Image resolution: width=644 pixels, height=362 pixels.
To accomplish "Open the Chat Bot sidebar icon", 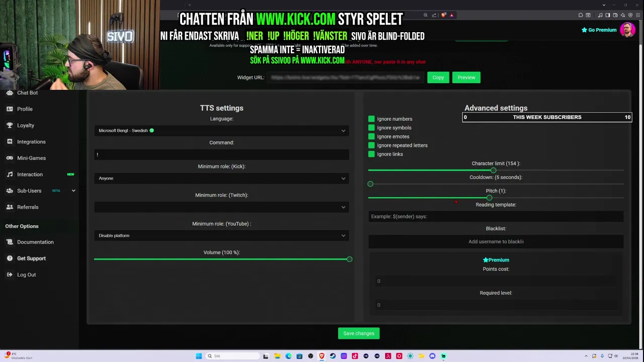I will (x=10, y=93).
